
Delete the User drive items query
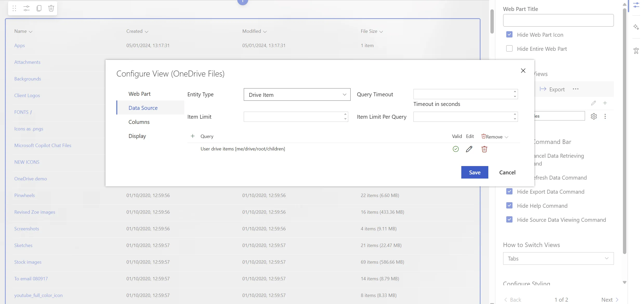tap(484, 149)
